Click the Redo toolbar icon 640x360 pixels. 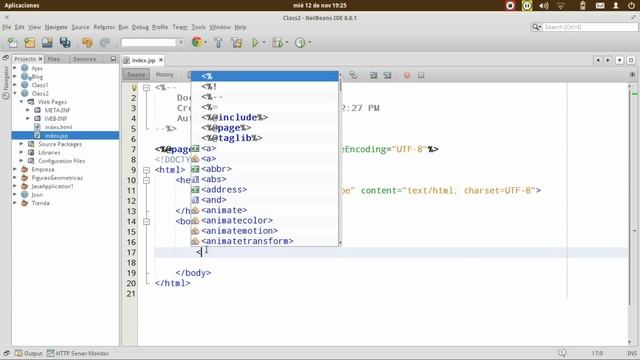tap(105, 42)
